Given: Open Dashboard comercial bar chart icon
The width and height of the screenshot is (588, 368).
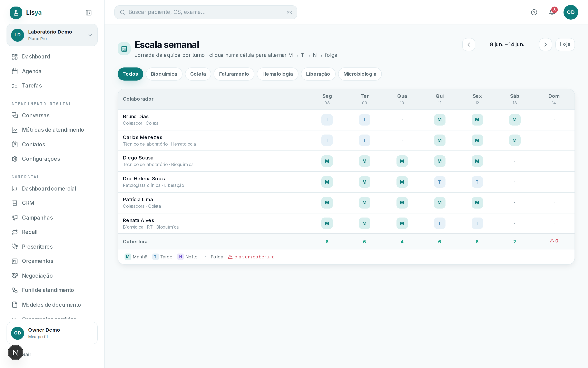Looking at the screenshot, I should 14,189.
